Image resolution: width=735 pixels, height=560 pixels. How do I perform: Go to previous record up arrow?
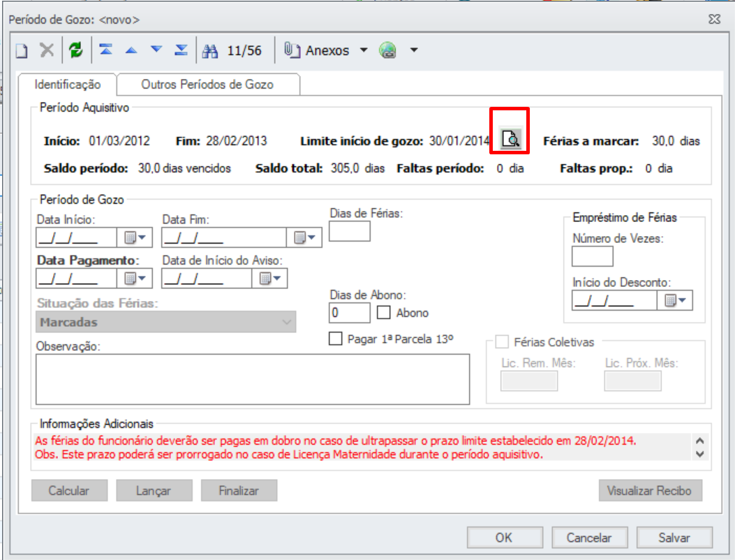[131, 50]
